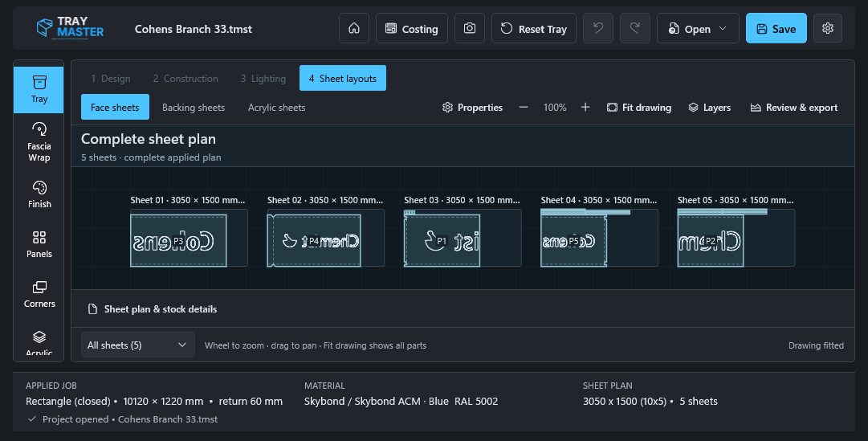Select the Sheet 02 layout thumbnail
The image size is (868, 441).
(x=325, y=238)
